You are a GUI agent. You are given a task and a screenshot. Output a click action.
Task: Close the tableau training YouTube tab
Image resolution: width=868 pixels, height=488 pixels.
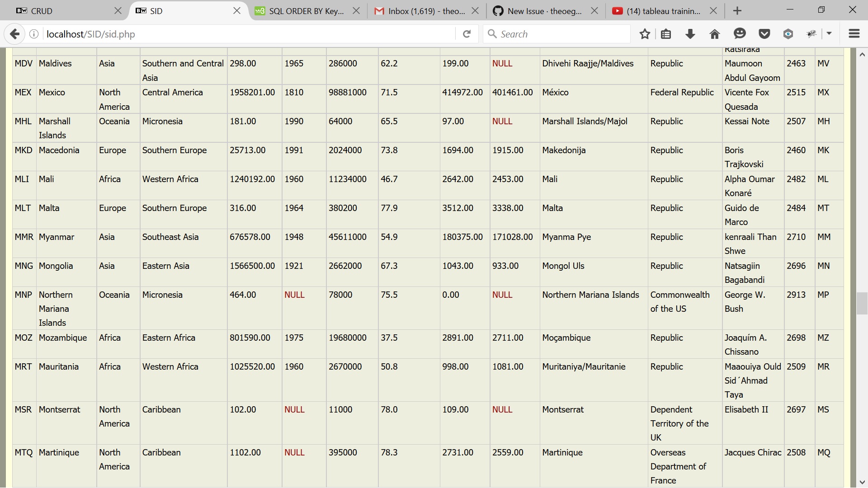point(713,11)
